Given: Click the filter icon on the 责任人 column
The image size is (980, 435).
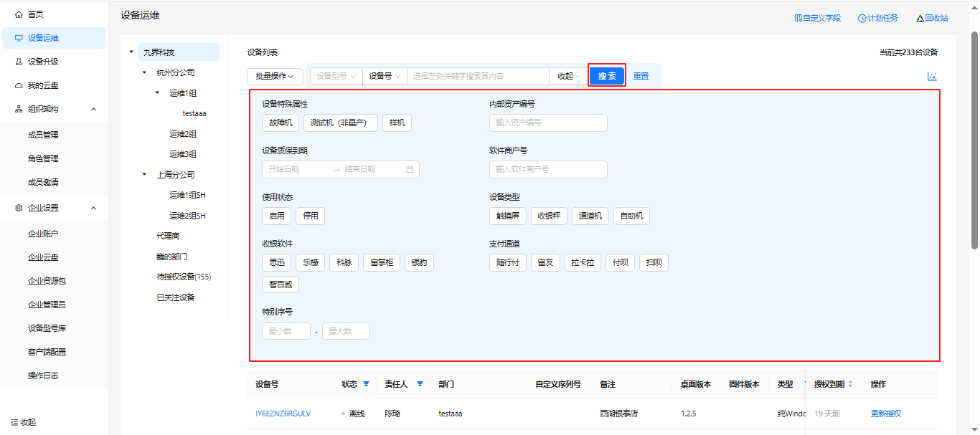Looking at the screenshot, I should [420, 384].
